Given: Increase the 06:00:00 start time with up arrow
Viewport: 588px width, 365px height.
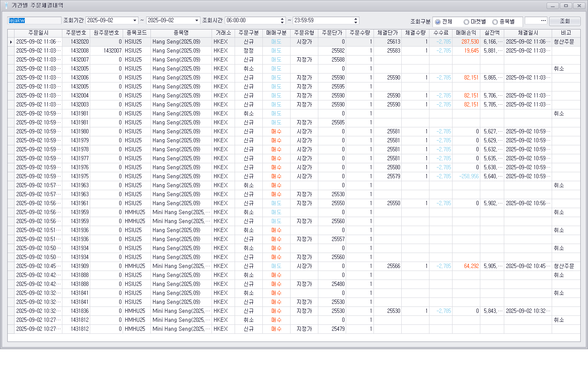Looking at the screenshot, I should pyautogui.click(x=282, y=19).
